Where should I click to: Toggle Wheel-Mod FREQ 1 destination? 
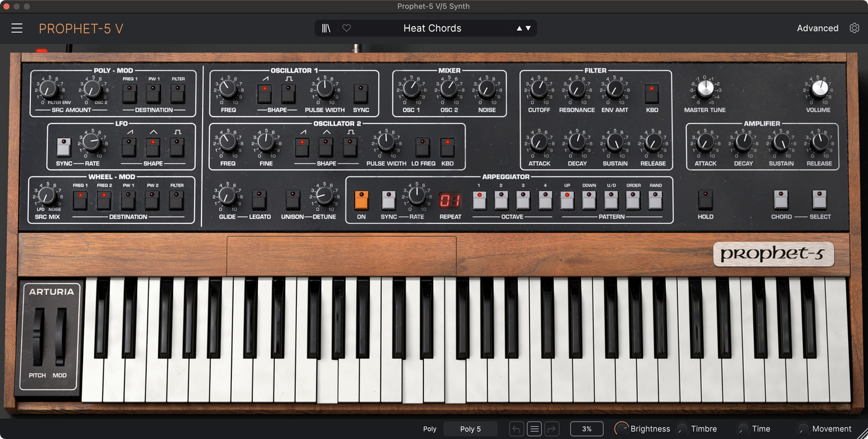pyautogui.click(x=80, y=200)
